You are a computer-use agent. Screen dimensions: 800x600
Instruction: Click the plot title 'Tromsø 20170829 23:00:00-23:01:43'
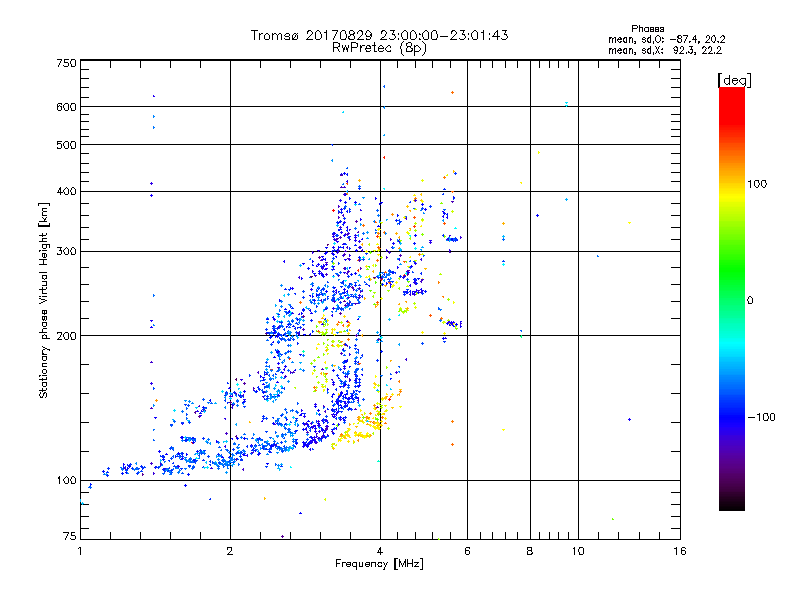379,35
